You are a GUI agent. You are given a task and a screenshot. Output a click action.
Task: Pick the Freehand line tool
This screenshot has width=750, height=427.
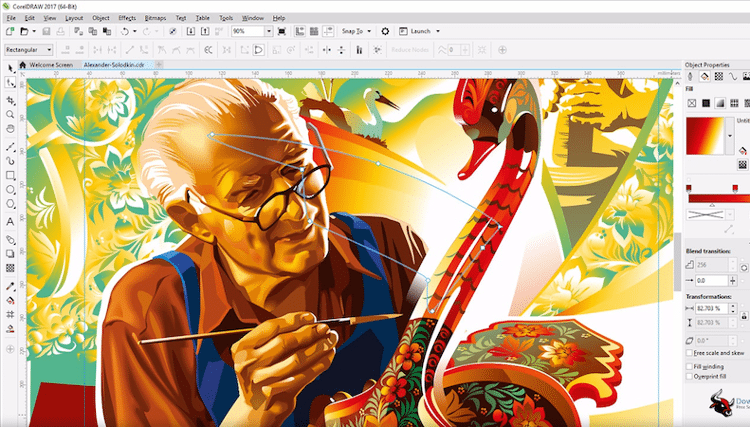coord(11,147)
